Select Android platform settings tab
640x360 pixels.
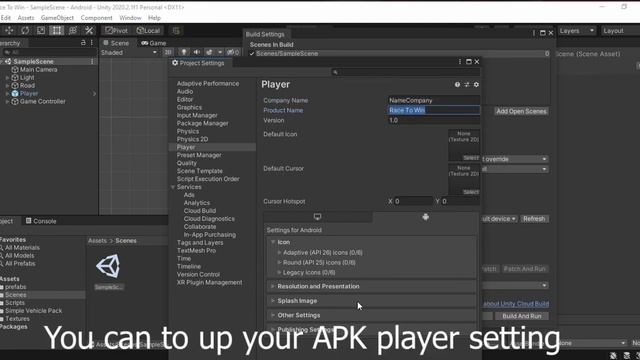tap(425, 217)
